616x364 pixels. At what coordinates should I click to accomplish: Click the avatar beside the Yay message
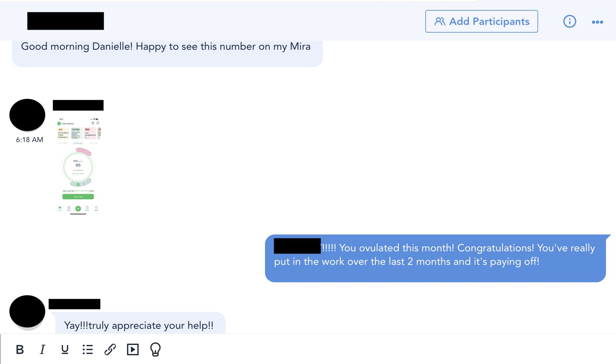(27, 311)
